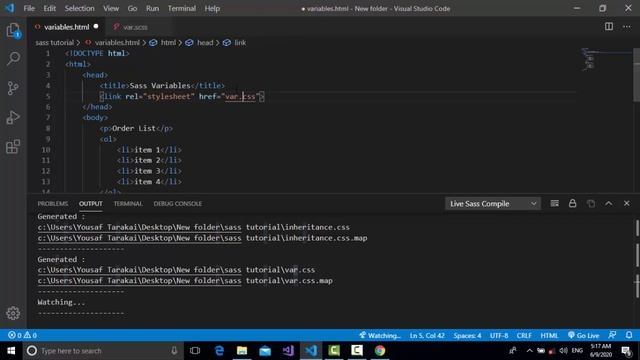Open the Selection menu

pos(79,8)
